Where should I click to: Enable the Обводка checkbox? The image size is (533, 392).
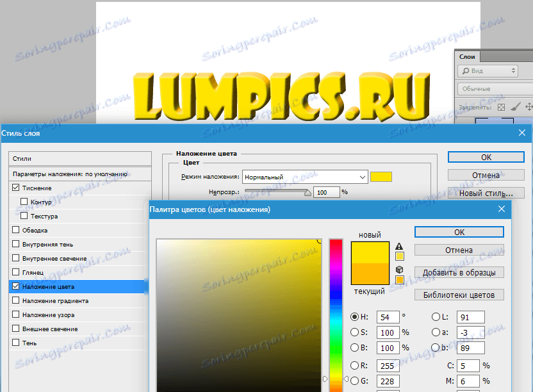coord(15,230)
